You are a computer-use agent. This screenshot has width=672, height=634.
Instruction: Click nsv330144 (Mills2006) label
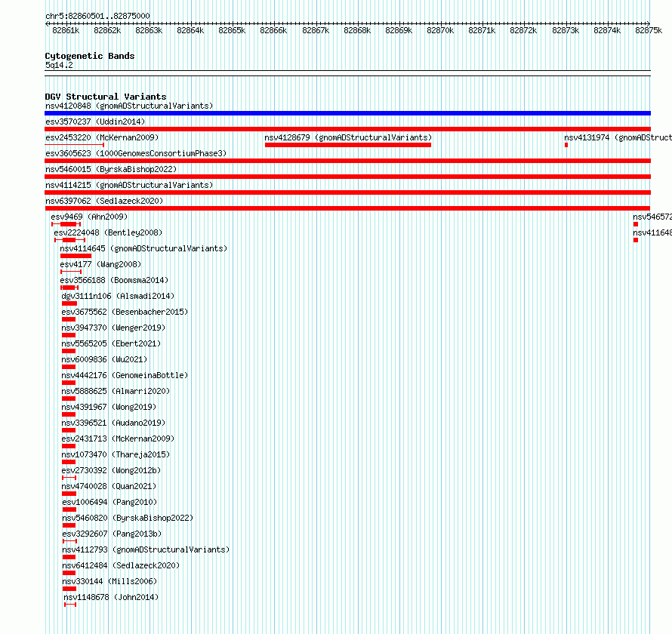coord(109,581)
